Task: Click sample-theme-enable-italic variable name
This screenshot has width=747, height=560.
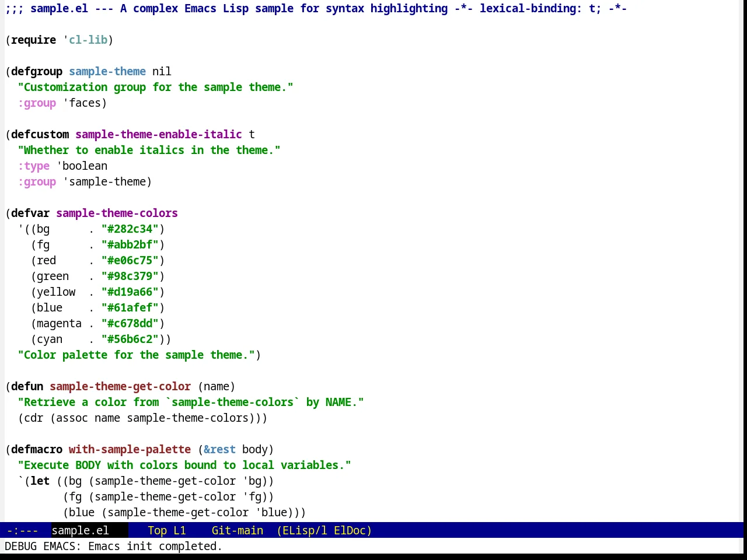Action: click(x=159, y=134)
